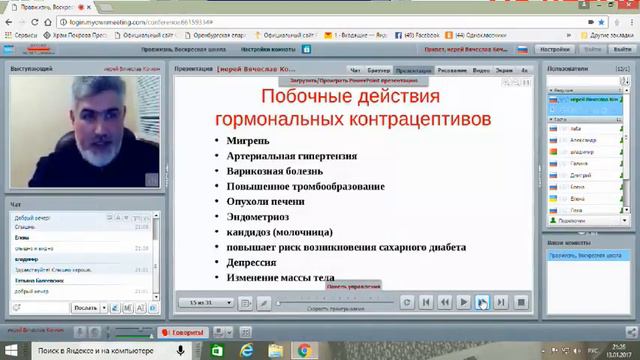Click the rewind double-arrow button
The width and height of the screenshot is (640, 360).
[444, 302]
